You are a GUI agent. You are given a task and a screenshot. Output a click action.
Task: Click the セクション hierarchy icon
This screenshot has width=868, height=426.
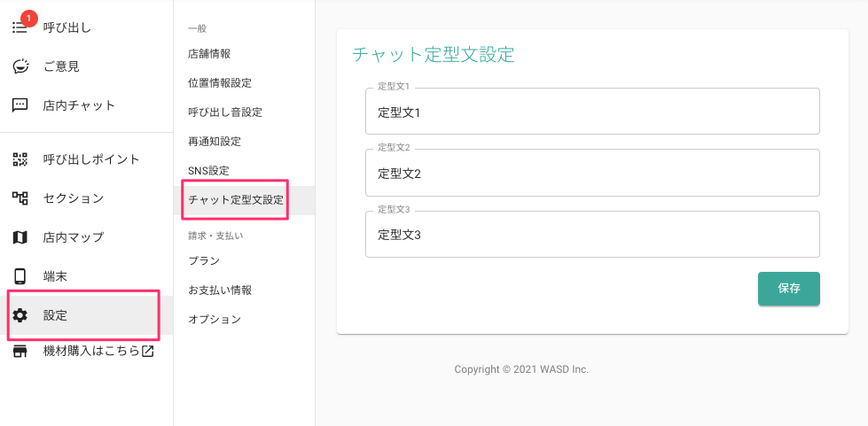click(20, 198)
